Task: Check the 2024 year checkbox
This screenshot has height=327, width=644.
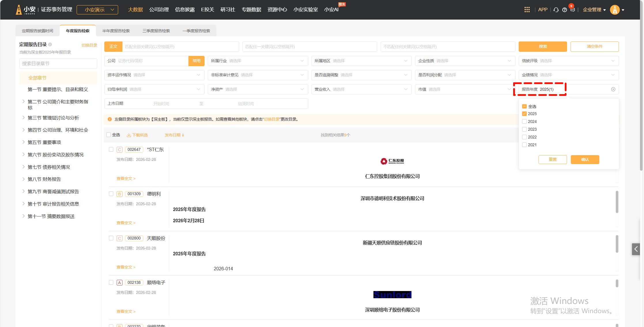Action: (x=524, y=121)
